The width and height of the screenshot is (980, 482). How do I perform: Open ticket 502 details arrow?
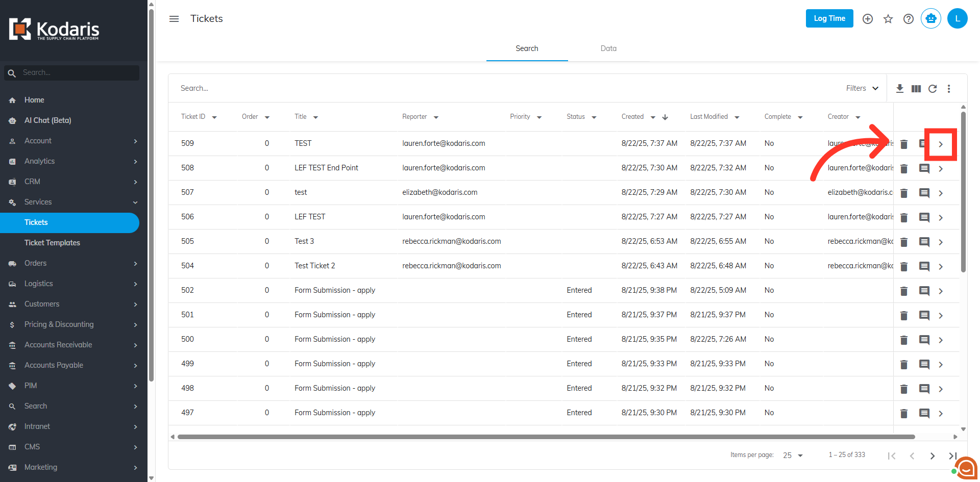941,291
